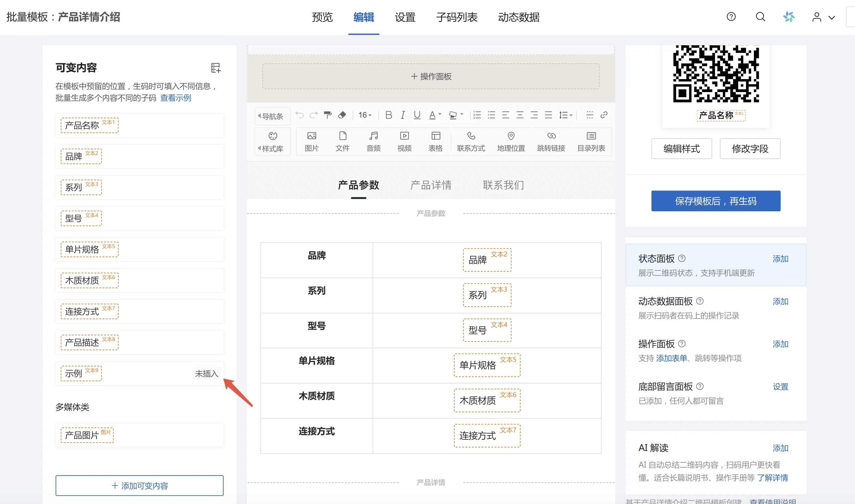855x504 pixels.
Task: Select the format painter tool
Action: pyautogui.click(x=328, y=115)
